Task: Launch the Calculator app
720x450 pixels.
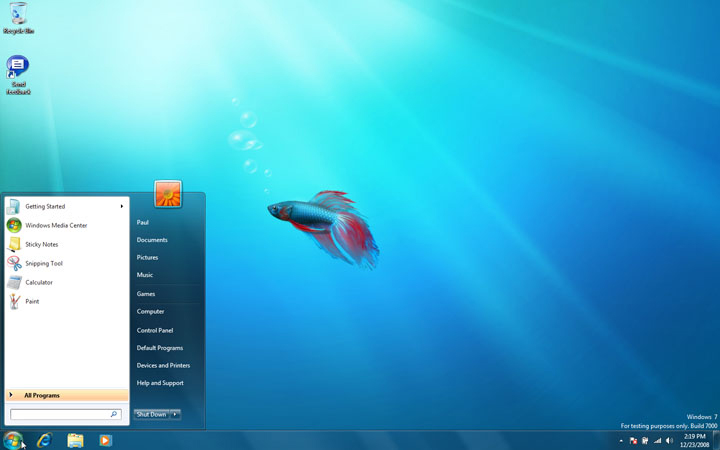Action: pyautogui.click(x=38, y=282)
